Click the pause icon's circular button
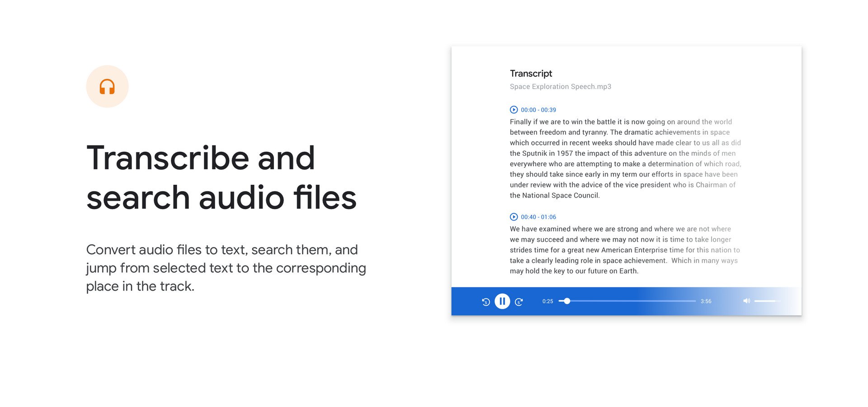This screenshot has height=407, width=868. (502, 301)
